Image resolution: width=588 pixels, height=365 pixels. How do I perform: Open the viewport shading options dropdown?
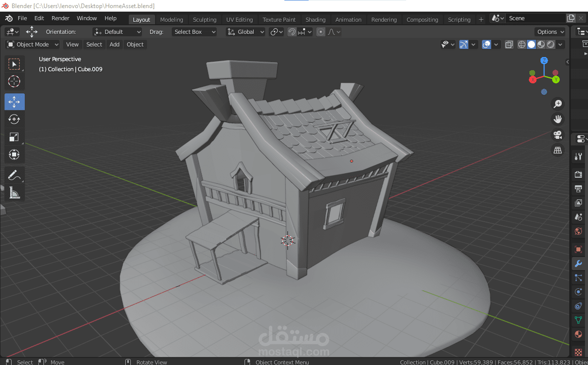pyautogui.click(x=560, y=44)
